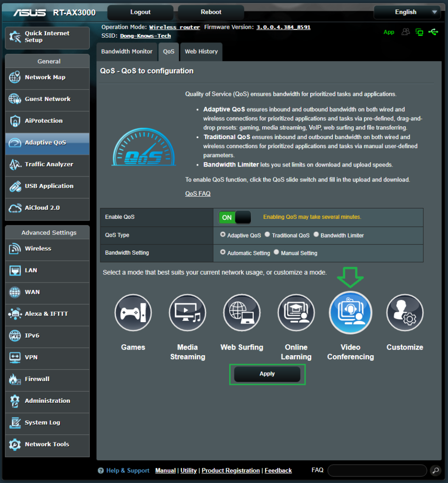Select the Video Conferencing QoS preset

point(350,312)
